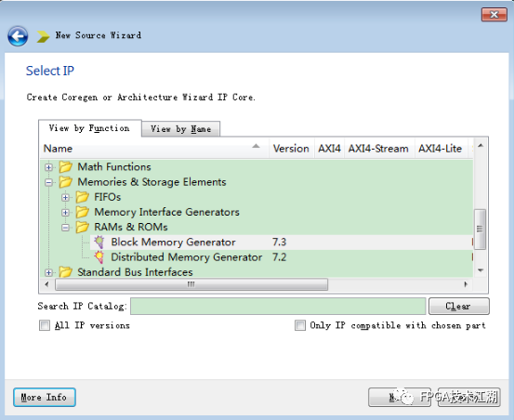Collapse the Memories & Storage Elements node

[49, 182]
